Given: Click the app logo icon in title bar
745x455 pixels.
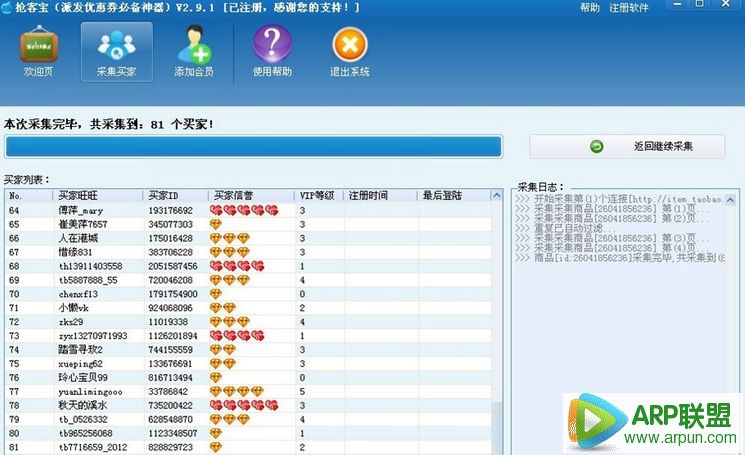Looking at the screenshot, I should (x=6, y=8).
